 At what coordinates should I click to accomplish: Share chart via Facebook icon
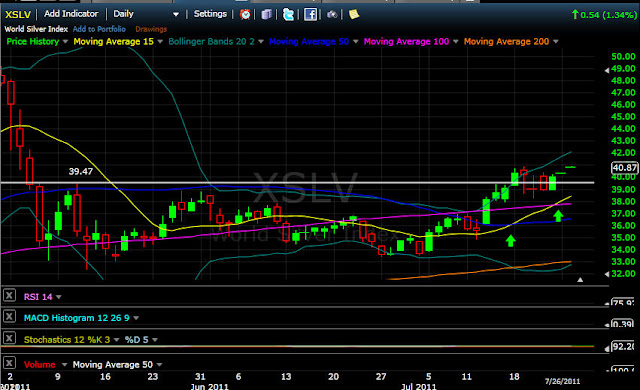[310, 14]
